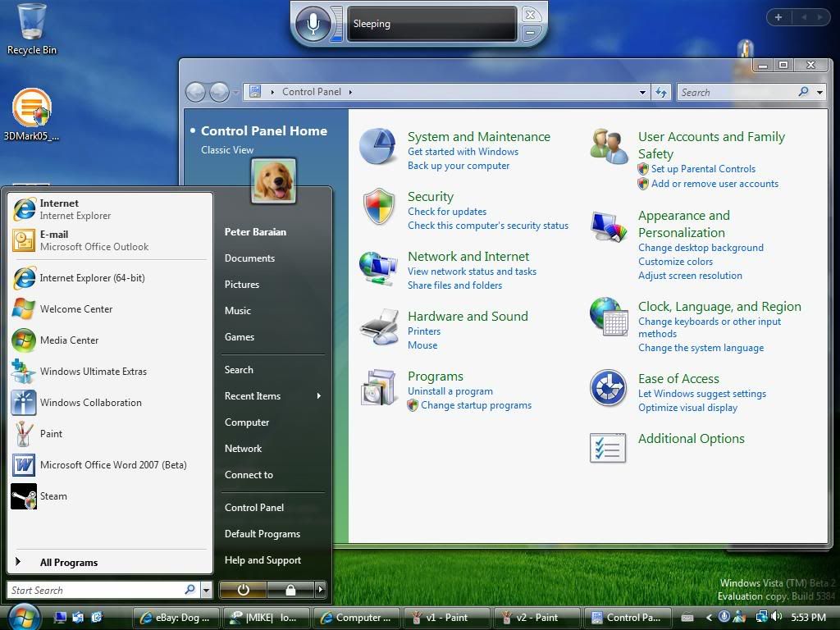840x630 pixels.
Task: Click breadcrumb arrow right of Control Panel
Action: pyautogui.click(x=350, y=92)
